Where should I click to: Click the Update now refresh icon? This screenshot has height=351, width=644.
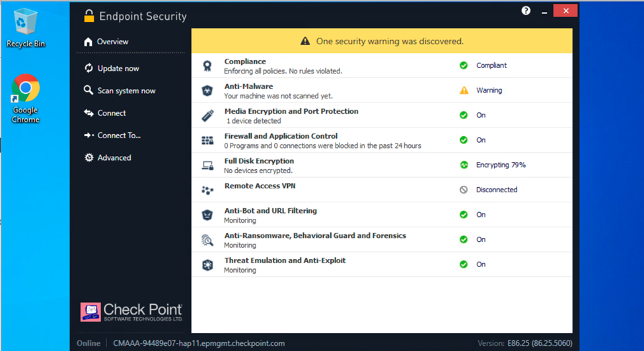point(89,68)
